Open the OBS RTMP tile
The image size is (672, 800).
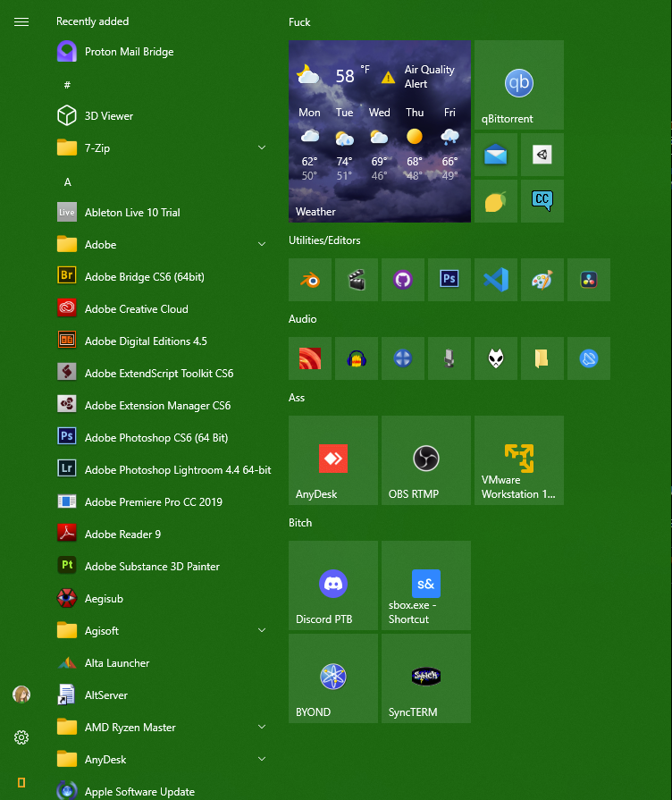tap(426, 460)
